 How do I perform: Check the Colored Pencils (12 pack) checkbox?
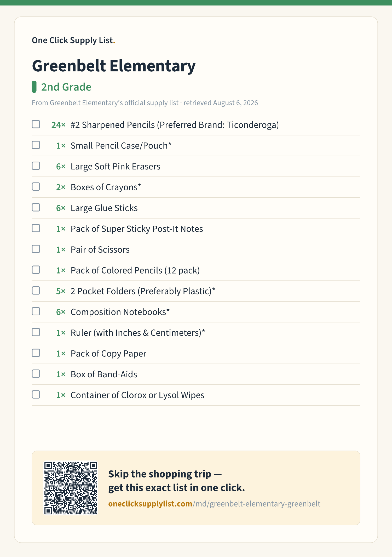[36, 270]
